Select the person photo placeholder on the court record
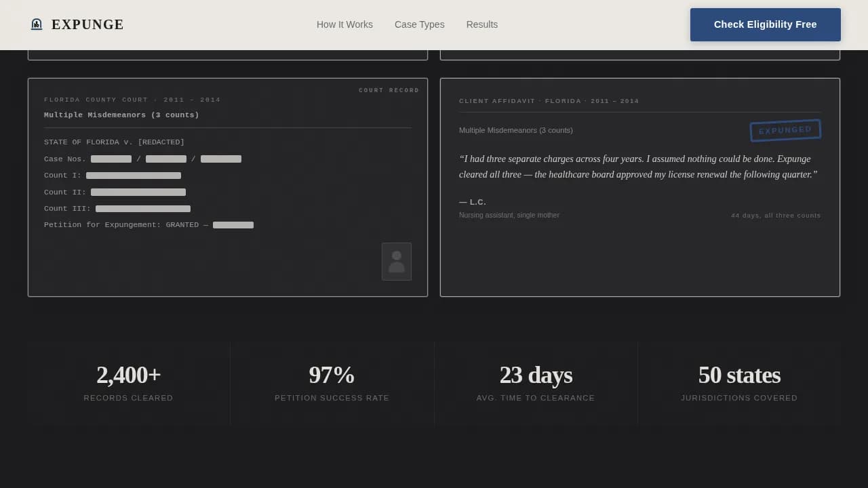868x488 pixels. 397,262
